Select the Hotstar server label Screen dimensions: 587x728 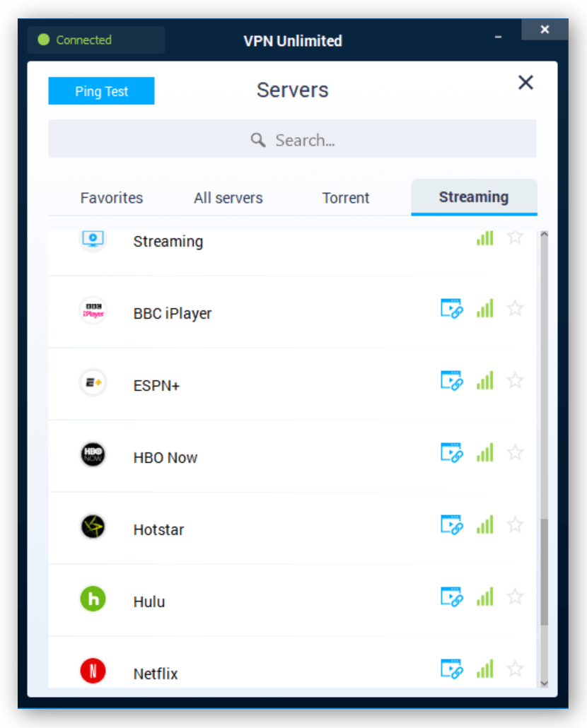tap(158, 530)
